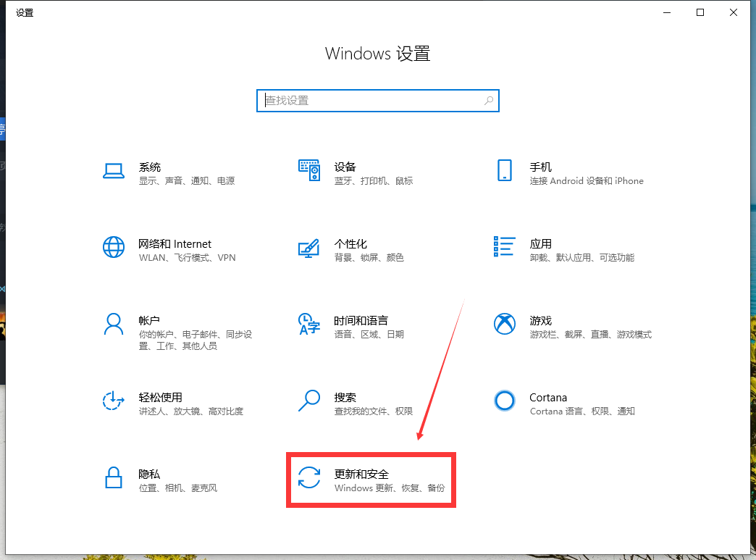
Task: Click description Cortana 语言、权限、通知
Action: tap(582, 411)
